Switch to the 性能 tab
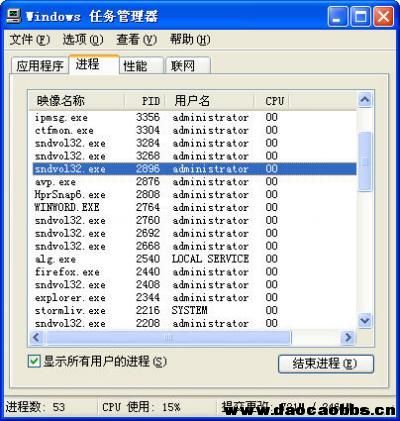The height and width of the screenshot is (421, 400). 141,65
